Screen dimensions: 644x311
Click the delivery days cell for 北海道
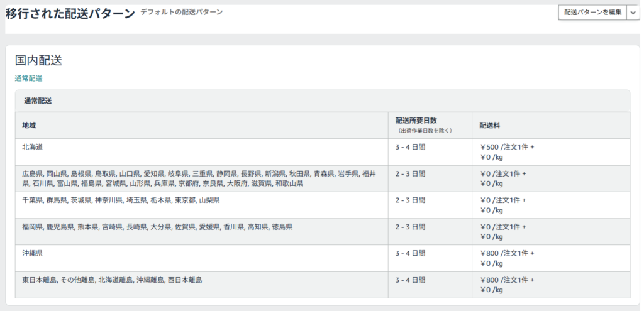click(x=410, y=147)
